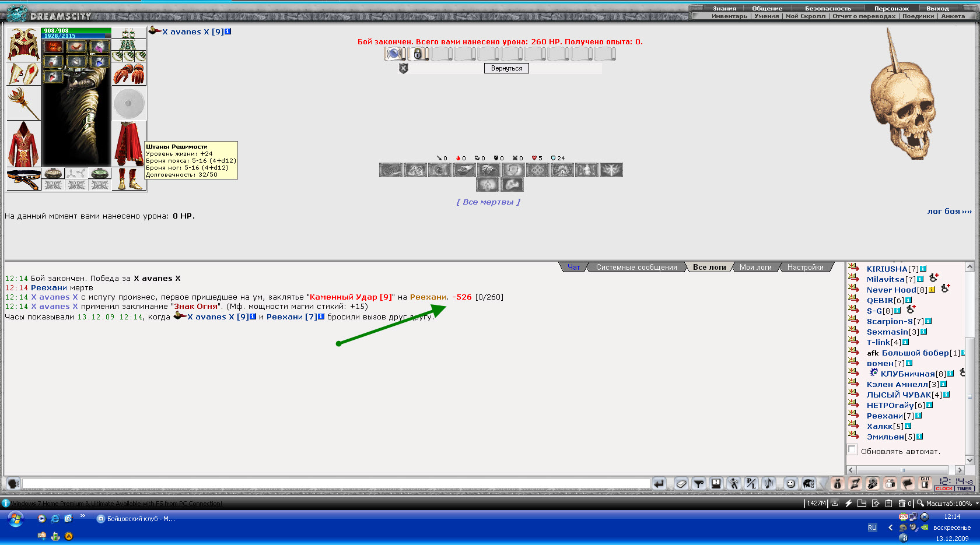980x545 pixels.
Task: Click the chat filter funnel icon
Action: 698,483
